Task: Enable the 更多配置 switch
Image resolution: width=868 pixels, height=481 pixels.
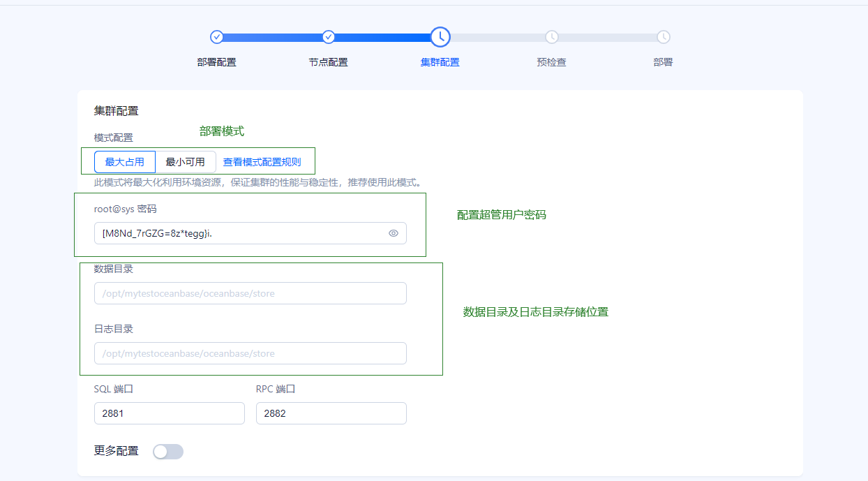Action: point(168,452)
